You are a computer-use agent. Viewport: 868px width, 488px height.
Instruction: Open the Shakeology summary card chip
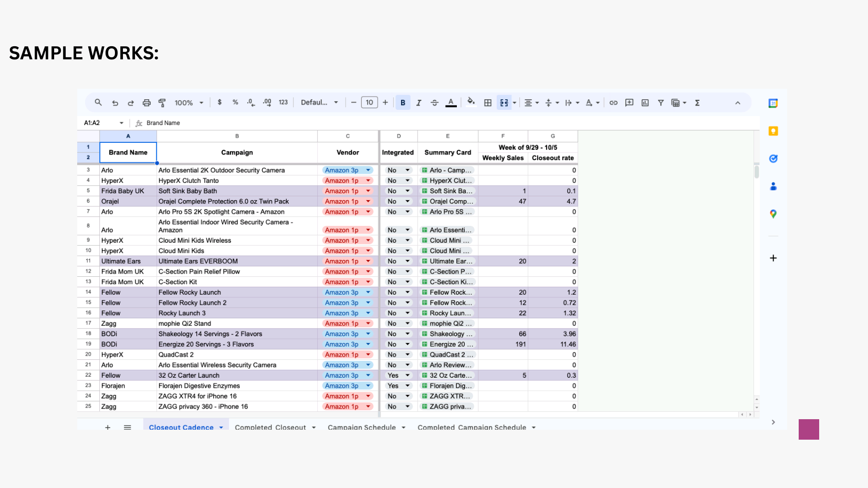pyautogui.click(x=448, y=334)
